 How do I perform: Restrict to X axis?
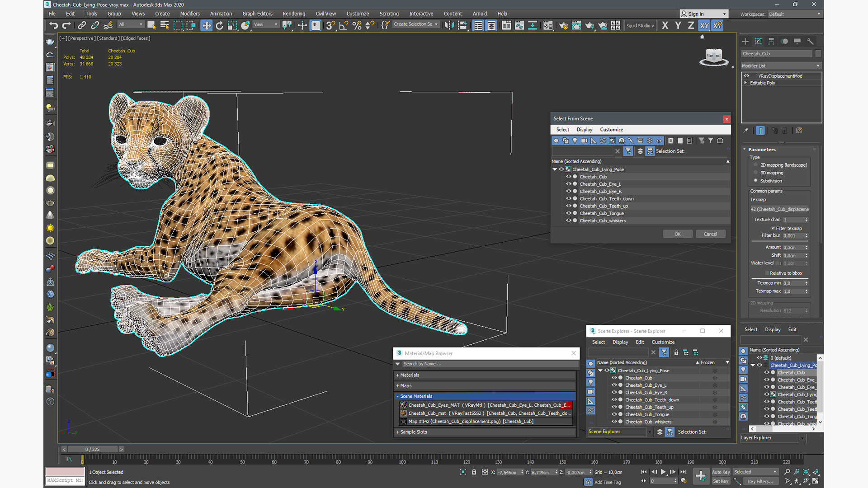coord(665,25)
